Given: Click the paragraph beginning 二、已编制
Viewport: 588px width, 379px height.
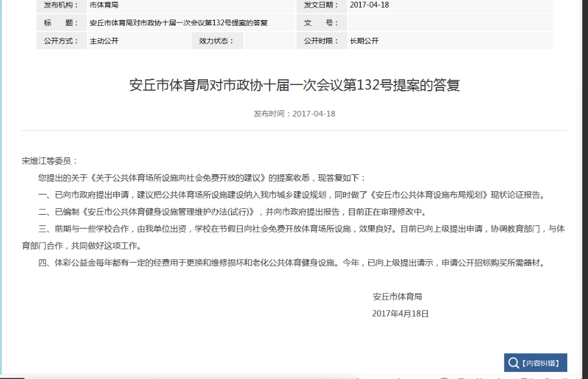Looking at the screenshot, I should pos(232,212).
